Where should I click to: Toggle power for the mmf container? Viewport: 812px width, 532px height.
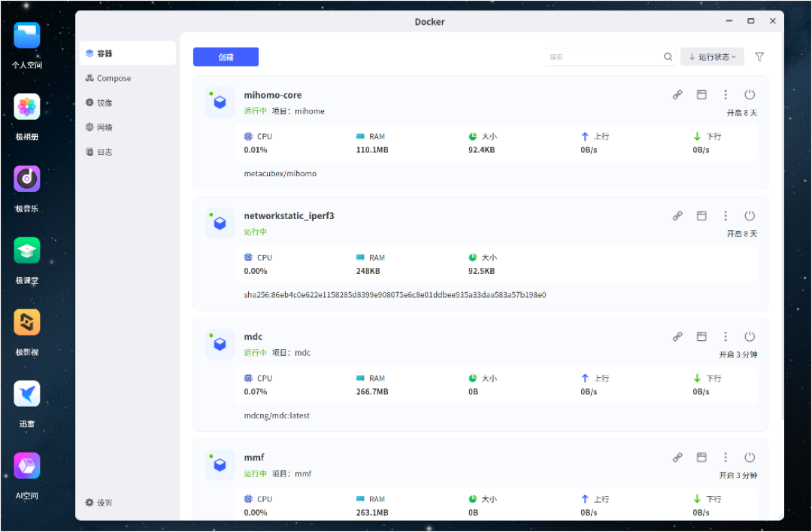pos(750,458)
